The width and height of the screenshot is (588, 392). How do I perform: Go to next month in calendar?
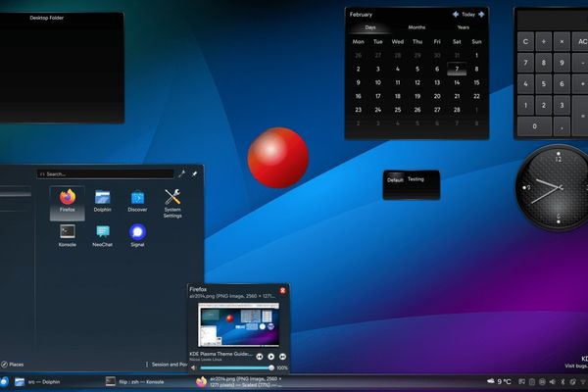pyautogui.click(x=481, y=15)
